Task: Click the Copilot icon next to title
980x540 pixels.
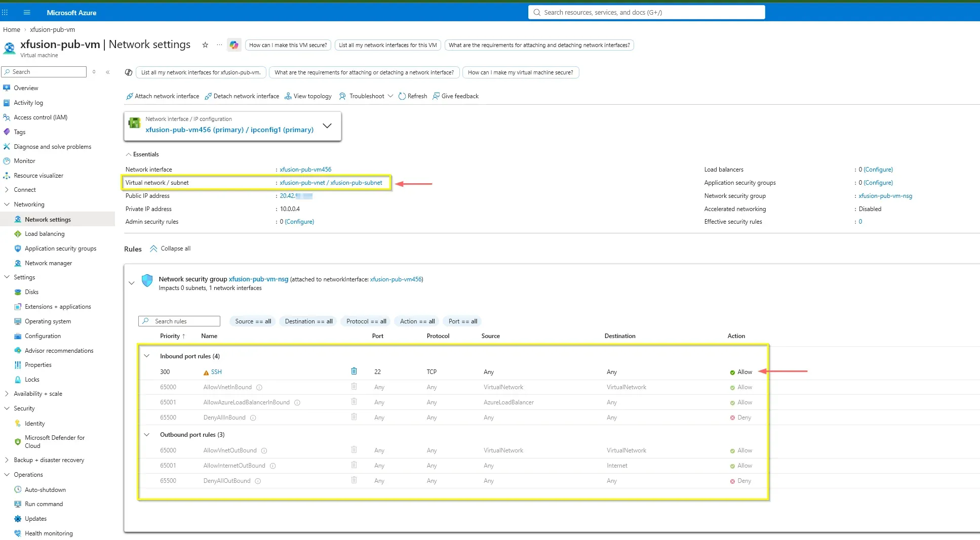Action: pyautogui.click(x=233, y=45)
